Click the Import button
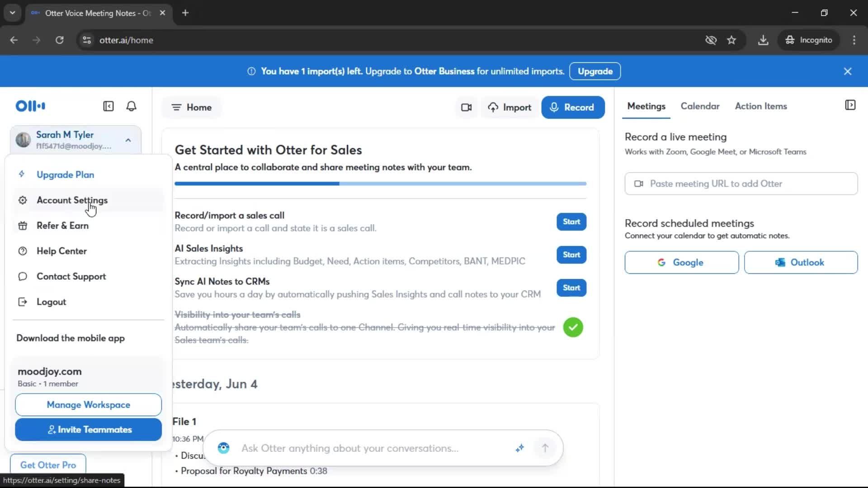This screenshot has height=488, width=868. click(x=509, y=108)
